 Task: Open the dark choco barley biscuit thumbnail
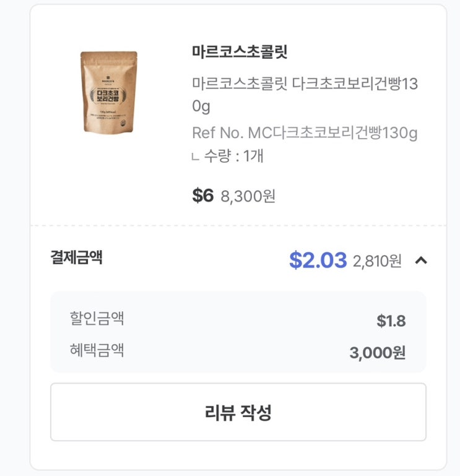(x=108, y=92)
